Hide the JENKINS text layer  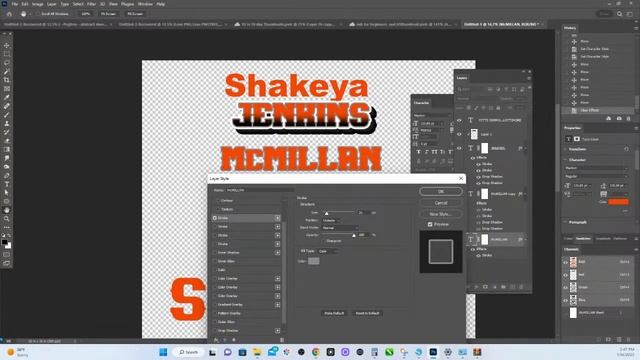point(459,148)
